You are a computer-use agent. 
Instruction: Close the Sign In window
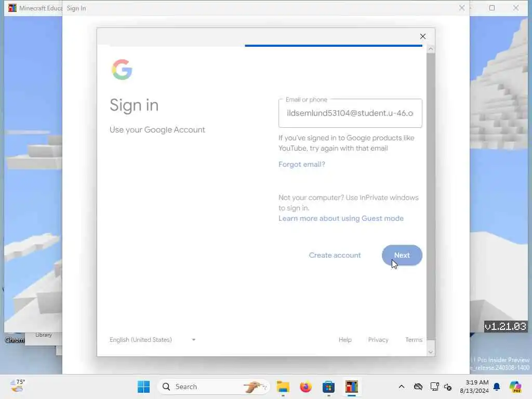click(461, 8)
